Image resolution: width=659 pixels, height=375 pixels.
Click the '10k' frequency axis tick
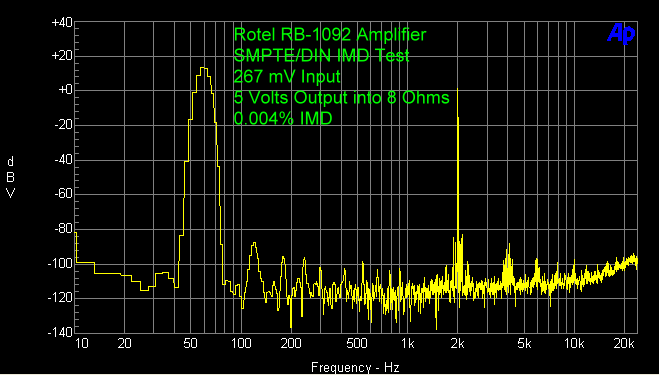coord(574,343)
